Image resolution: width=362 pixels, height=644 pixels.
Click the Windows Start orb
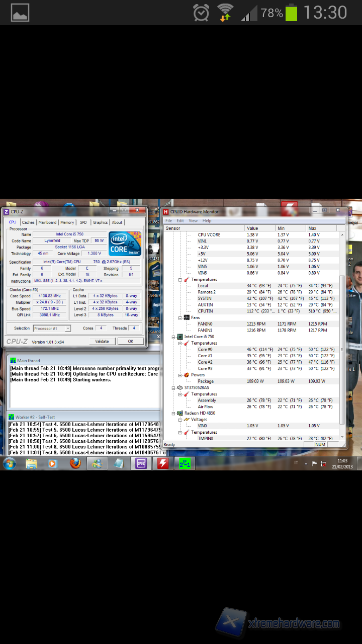10,463
